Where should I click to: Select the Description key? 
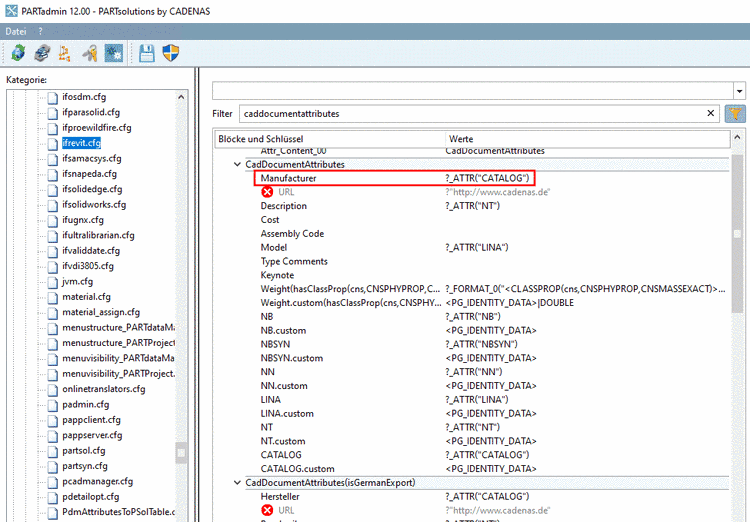(284, 206)
